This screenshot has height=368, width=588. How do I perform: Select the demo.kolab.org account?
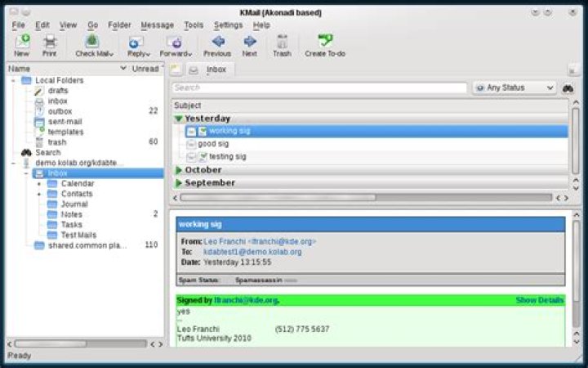click(x=79, y=163)
